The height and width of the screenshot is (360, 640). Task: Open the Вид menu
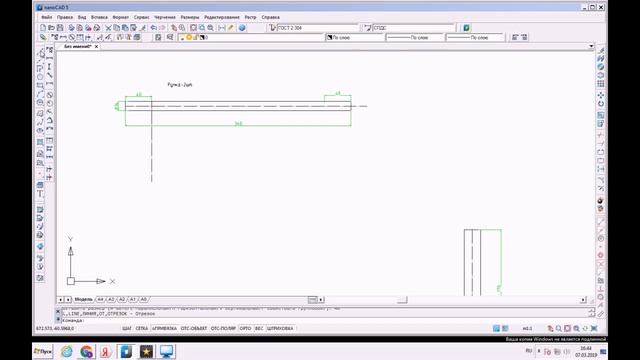click(82, 17)
